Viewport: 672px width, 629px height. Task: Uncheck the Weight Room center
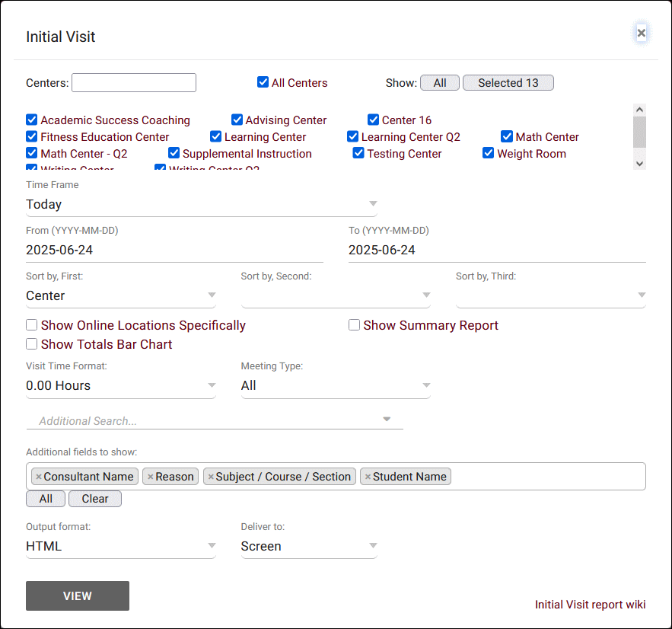489,154
